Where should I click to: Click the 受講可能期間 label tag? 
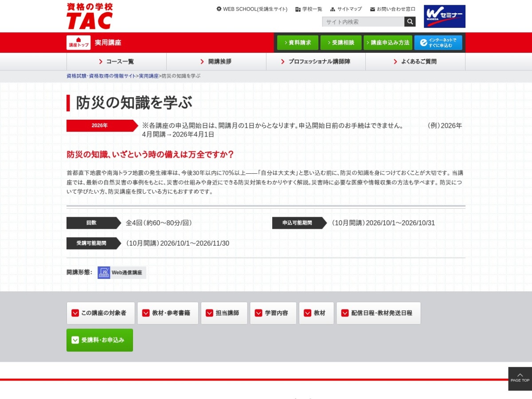(x=94, y=243)
